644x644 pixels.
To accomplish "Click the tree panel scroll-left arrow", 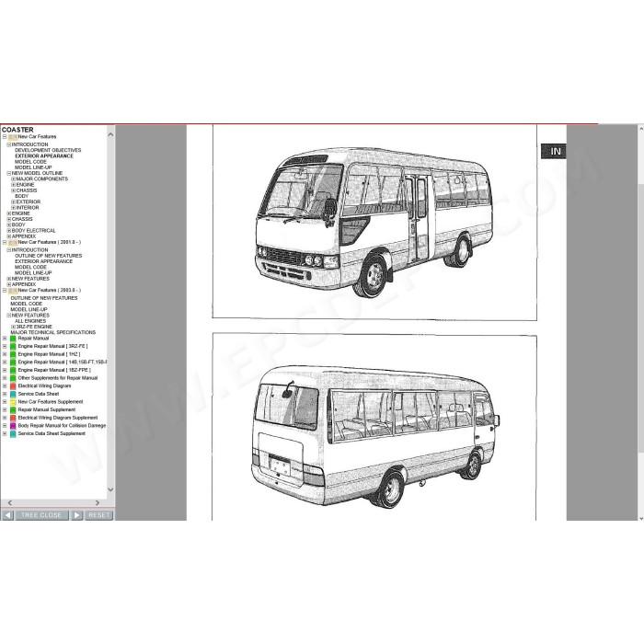I will tap(10, 502).
